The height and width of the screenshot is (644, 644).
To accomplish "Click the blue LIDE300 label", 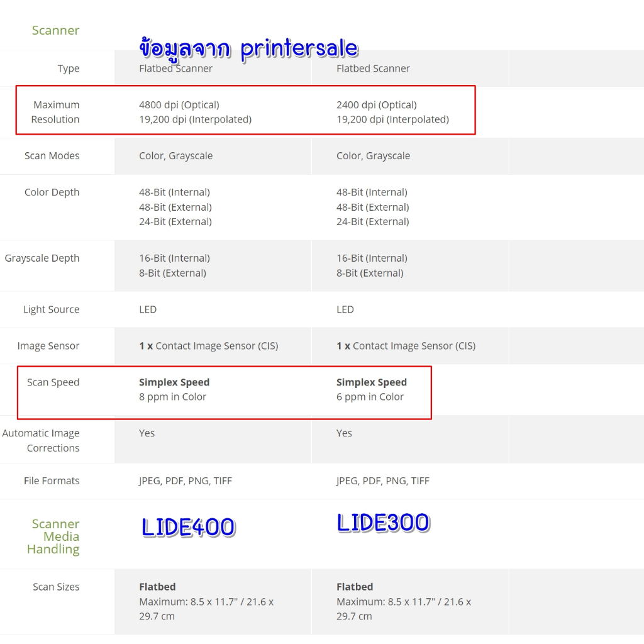I will point(383,523).
